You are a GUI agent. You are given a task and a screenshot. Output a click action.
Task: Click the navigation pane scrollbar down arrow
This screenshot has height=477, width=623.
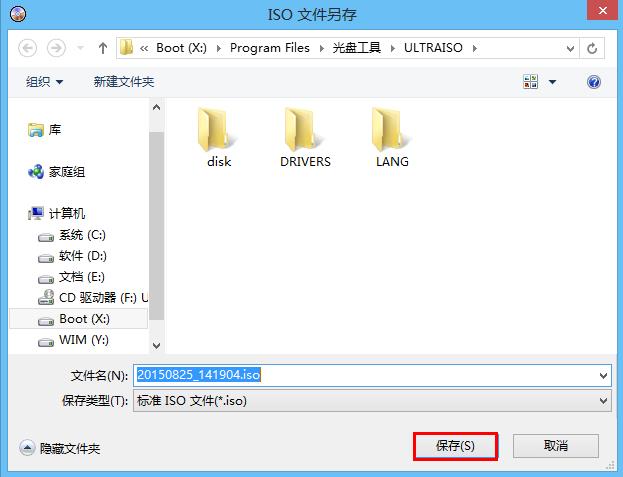[x=157, y=345]
